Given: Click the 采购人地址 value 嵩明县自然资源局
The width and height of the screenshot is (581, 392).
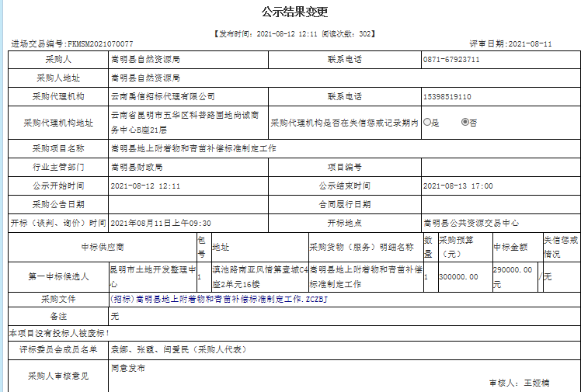Looking at the screenshot, I should tap(145, 78).
